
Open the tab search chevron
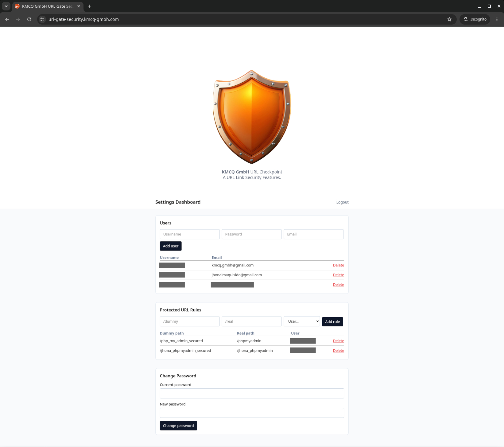pos(6,6)
